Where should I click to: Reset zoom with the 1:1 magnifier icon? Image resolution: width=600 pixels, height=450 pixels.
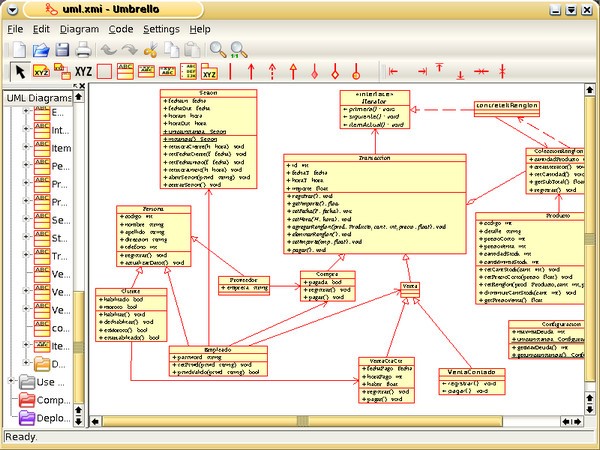pos(238,50)
